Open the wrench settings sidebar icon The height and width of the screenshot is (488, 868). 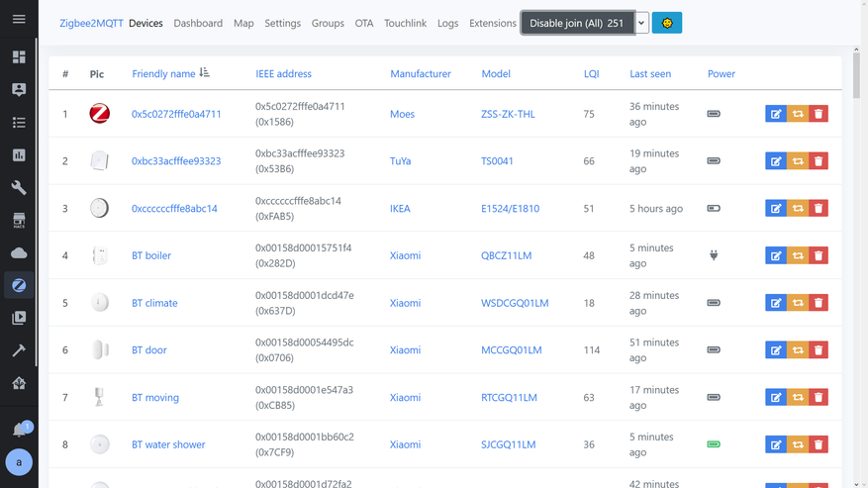(19, 188)
